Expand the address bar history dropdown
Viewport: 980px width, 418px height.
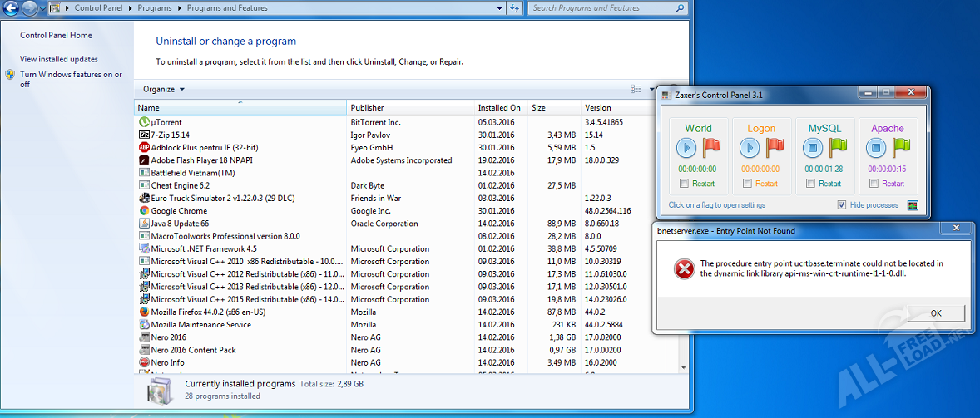pos(500,8)
